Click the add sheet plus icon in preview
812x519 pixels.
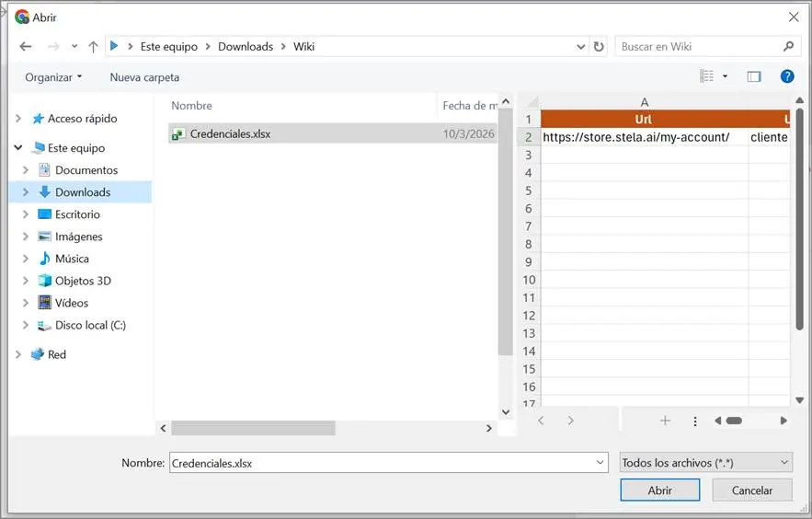(x=665, y=421)
